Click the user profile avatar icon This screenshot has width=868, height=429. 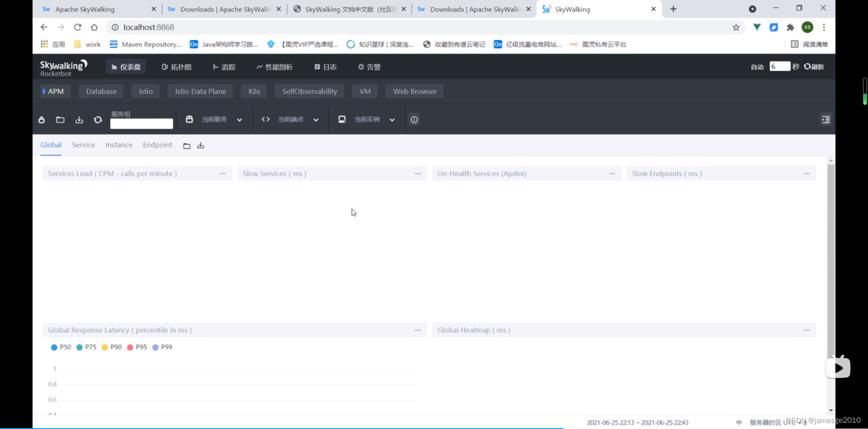[x=807, y=28]
